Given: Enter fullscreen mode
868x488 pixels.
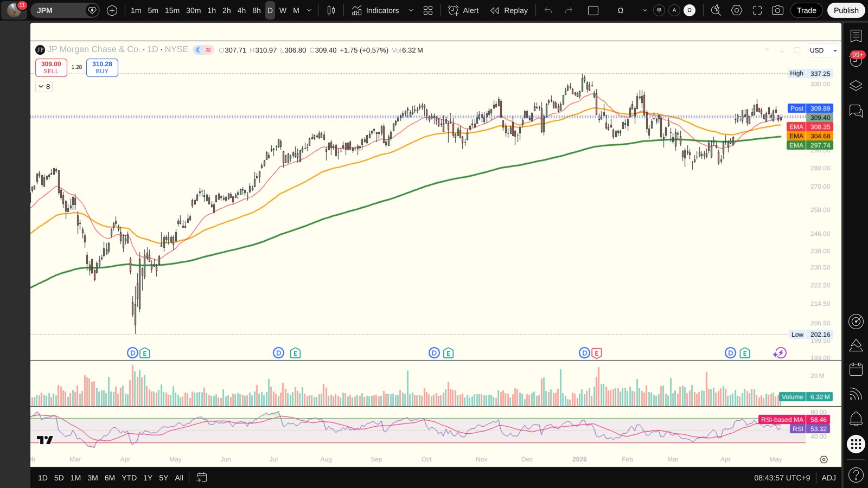Looking at the screenshot, I should (x=757, y=10).
